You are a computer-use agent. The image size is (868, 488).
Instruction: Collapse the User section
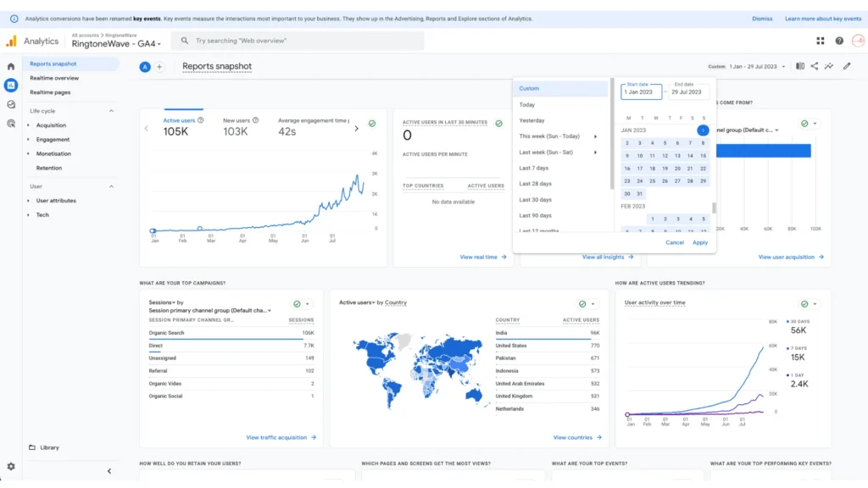point(111,186)
